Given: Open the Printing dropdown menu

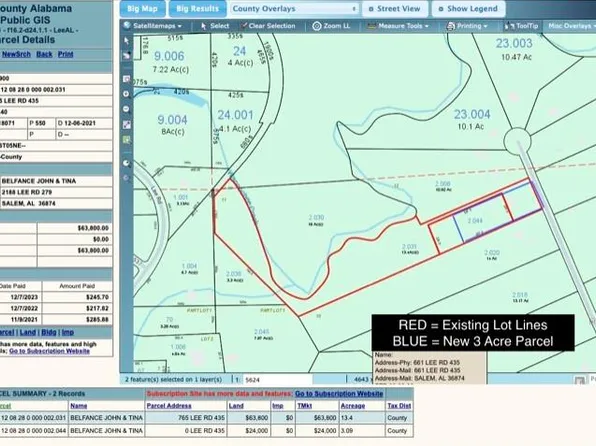Looking at the screenshot, I should point(467,26).
